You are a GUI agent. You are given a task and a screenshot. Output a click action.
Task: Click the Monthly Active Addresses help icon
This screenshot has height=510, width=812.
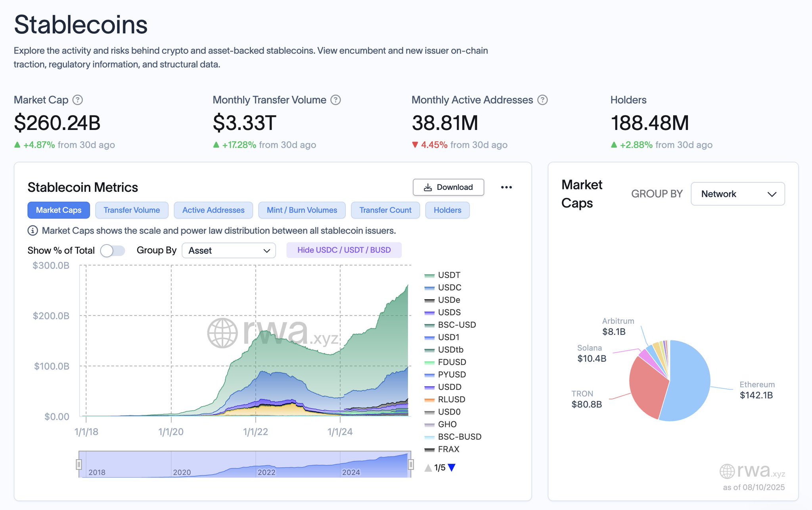[x=542, y=100]
